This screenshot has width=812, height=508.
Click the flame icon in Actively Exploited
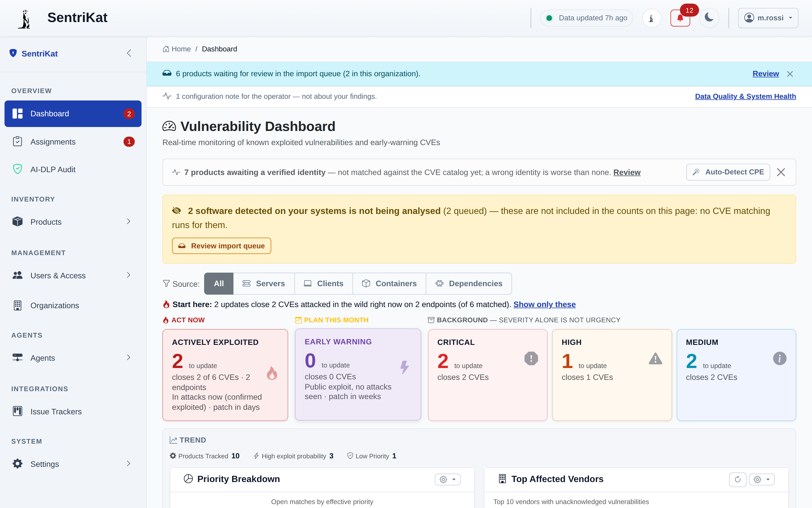272,373
